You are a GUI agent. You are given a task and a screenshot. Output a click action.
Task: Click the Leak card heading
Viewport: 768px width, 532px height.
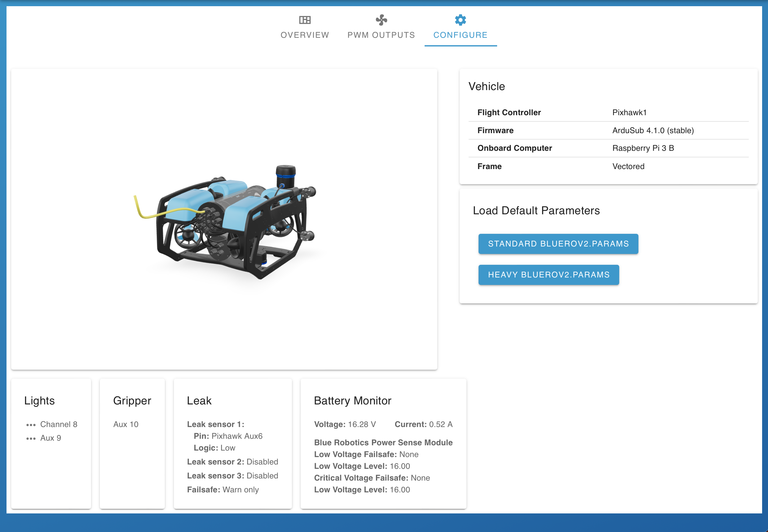(199, 401)
